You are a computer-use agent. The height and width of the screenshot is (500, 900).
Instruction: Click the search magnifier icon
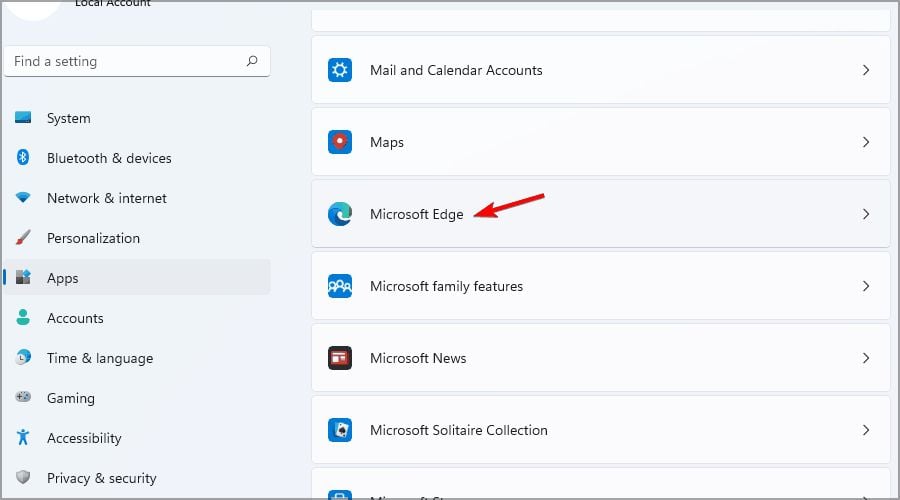253,61
